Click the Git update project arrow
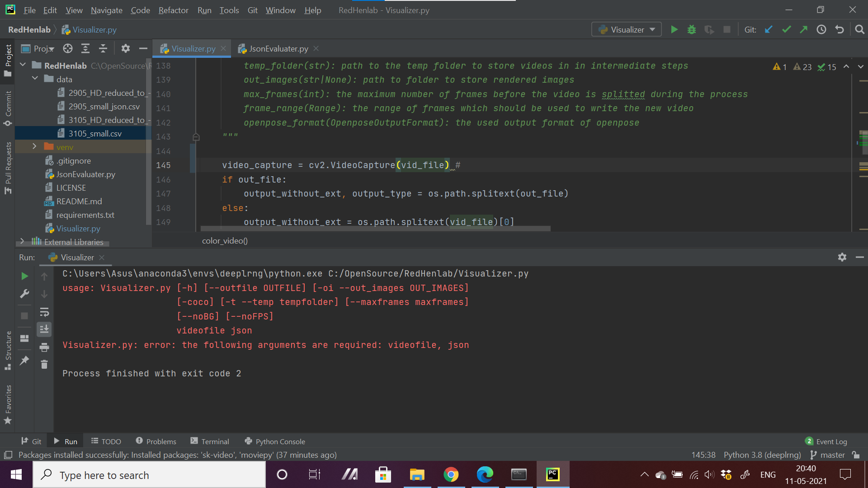 pyautogui.click(x=769, y=30)
